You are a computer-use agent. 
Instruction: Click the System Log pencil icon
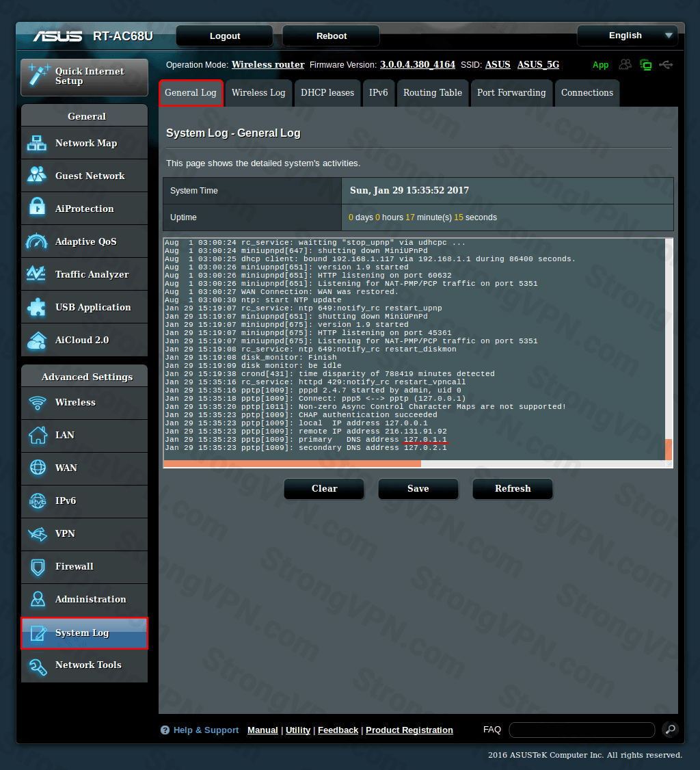click(x=38, y=633)
